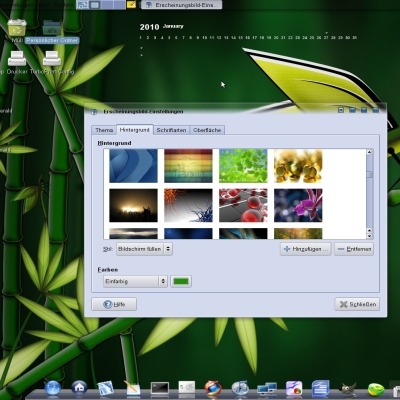Image resolution: width=400 pixels, height=400 pixels.
Task: Click the wallpaper list scrollbar up arrow at top
Action: [369, 152]
